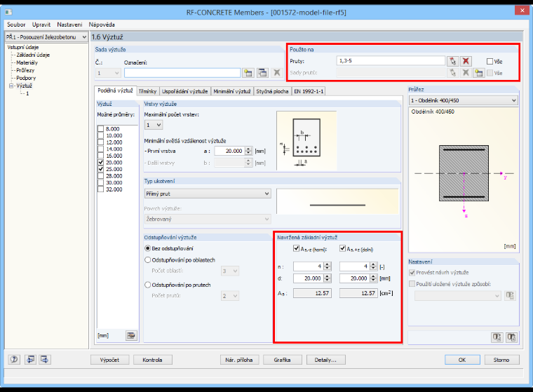Select Materiály in the tree

pyautogui.click(x=27, y=62)
